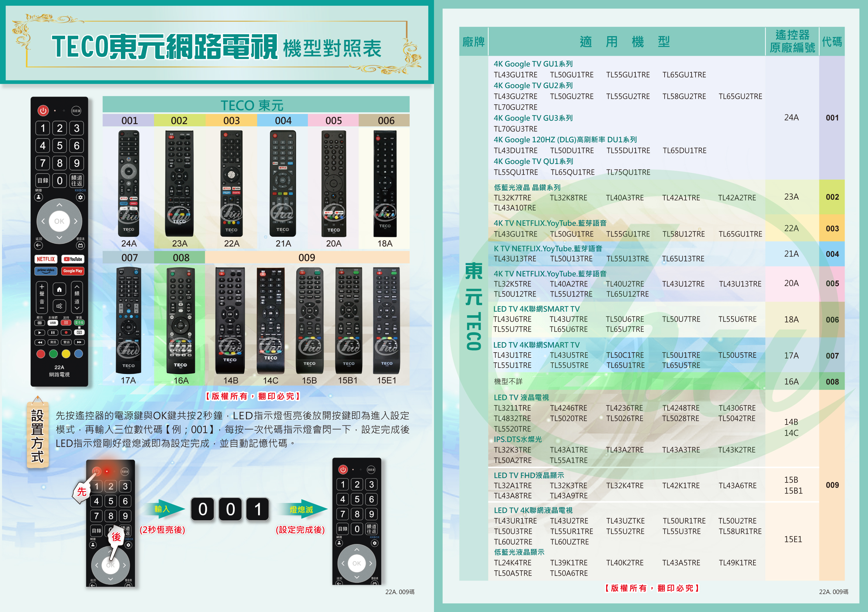Image resolution: width=868 pixels, height=612 pixels.
Task: Click the 返回 back icon on the large remote
Action: coord(38,245)
